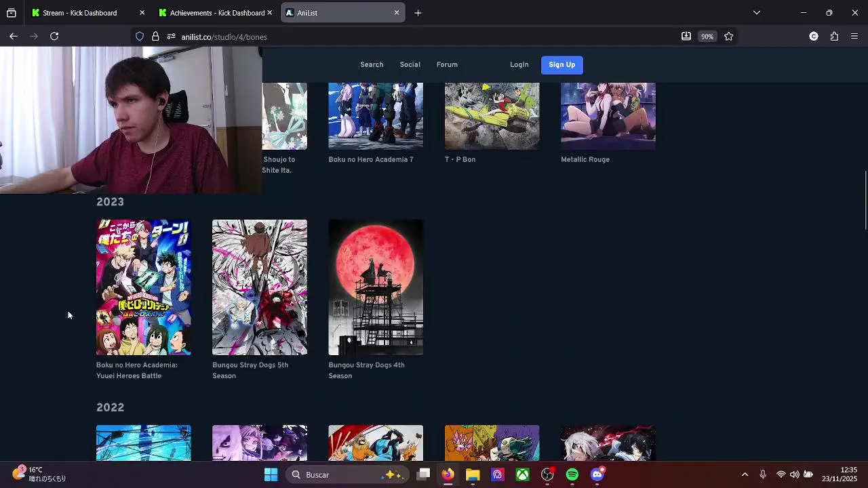Open the Yuuei Heroes Battle cover image

[x=144, y=287]
